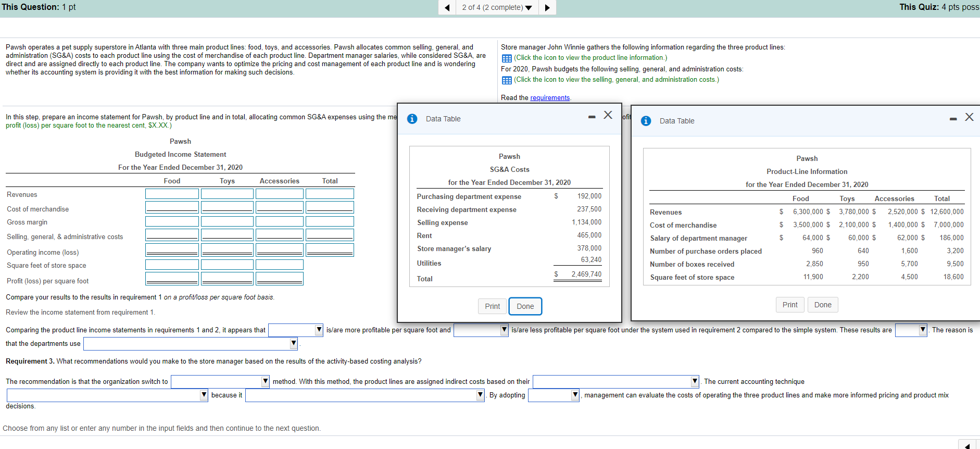
Task: Click the Accessories Gross margin field
Action: coord(280,221)
